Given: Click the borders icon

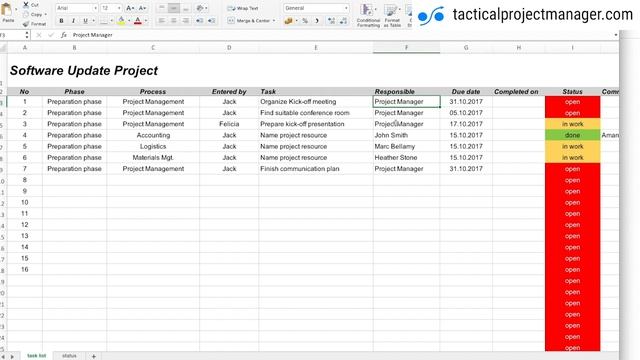Looking at the screenshot, I should [x=104, y=20].
